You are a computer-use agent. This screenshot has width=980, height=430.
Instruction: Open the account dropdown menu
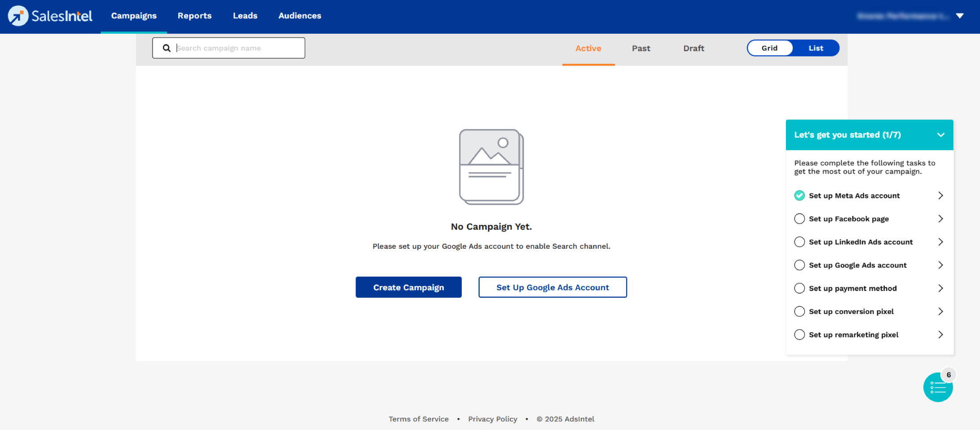[x=959, y=16]
